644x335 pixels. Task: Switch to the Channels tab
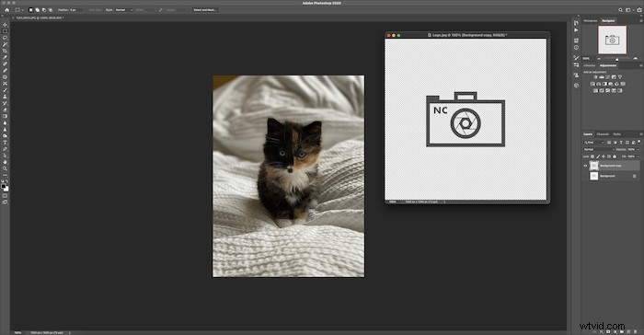click(603, 134)
